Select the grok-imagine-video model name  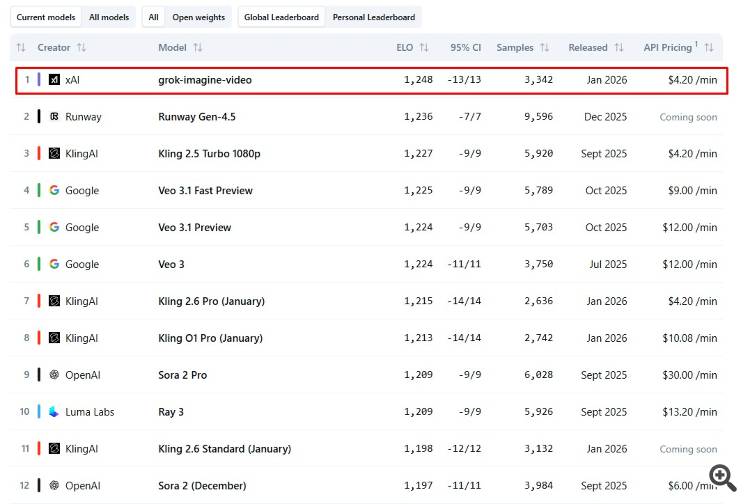205,80
